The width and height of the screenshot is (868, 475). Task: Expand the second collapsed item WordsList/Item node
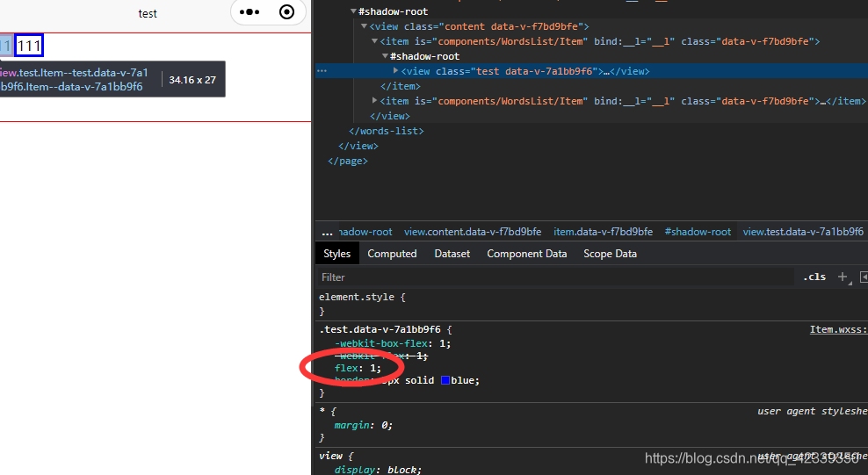(374, 101)
